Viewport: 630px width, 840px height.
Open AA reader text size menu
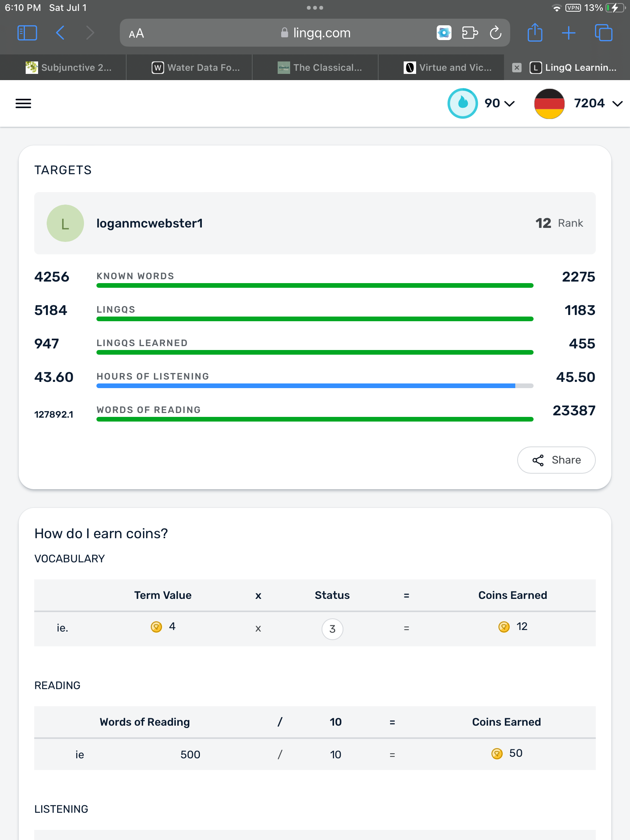coord(136,33)
